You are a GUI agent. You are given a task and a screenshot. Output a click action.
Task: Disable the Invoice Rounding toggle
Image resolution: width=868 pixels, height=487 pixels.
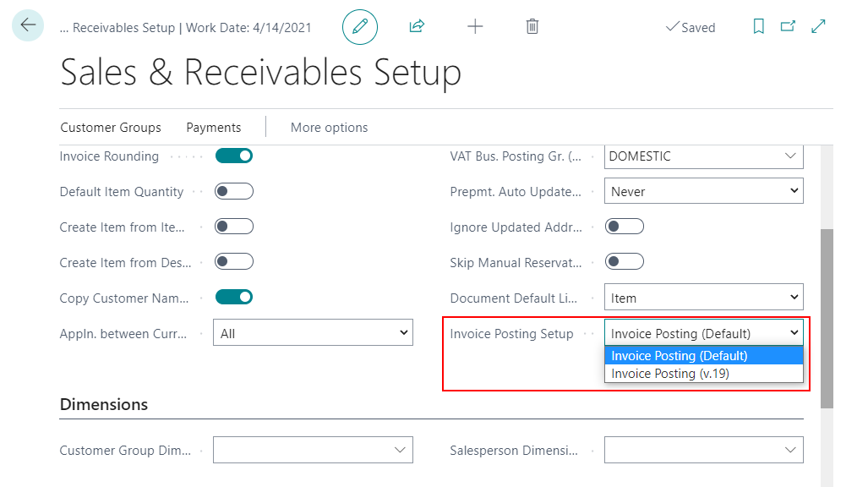pos(233,156)
